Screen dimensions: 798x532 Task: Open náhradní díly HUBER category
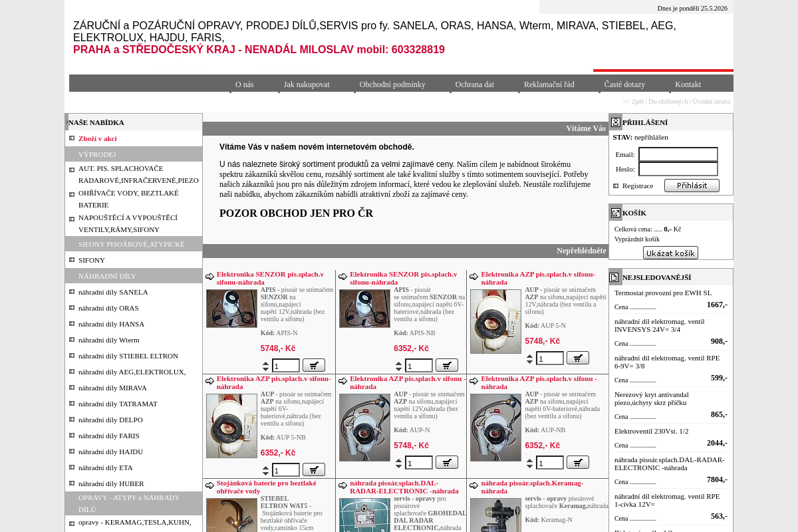pyautogui.click(x=111, y=483)
